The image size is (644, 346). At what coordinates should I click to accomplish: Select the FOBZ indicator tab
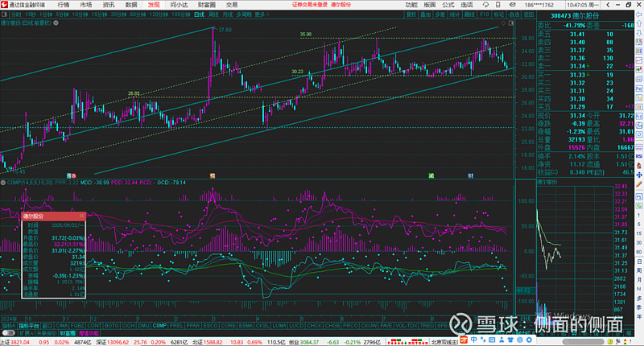[x=77, y=325]
